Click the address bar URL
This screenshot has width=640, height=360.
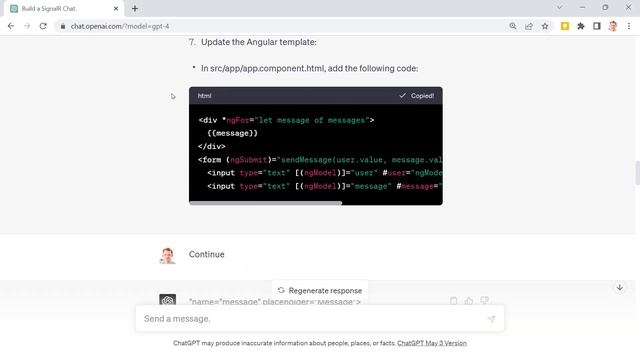tap(120, 26)
